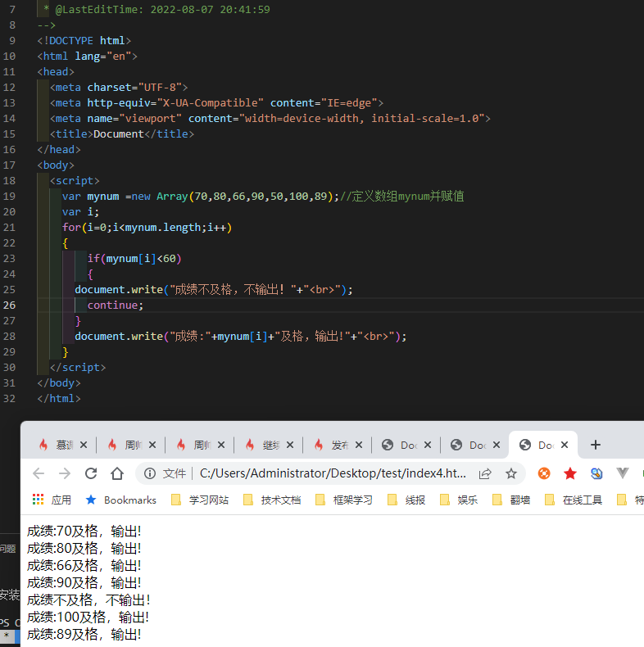The width and height of the screenshot is (644, 647).
Task: Close the 发布 tab
Action: 359,445
